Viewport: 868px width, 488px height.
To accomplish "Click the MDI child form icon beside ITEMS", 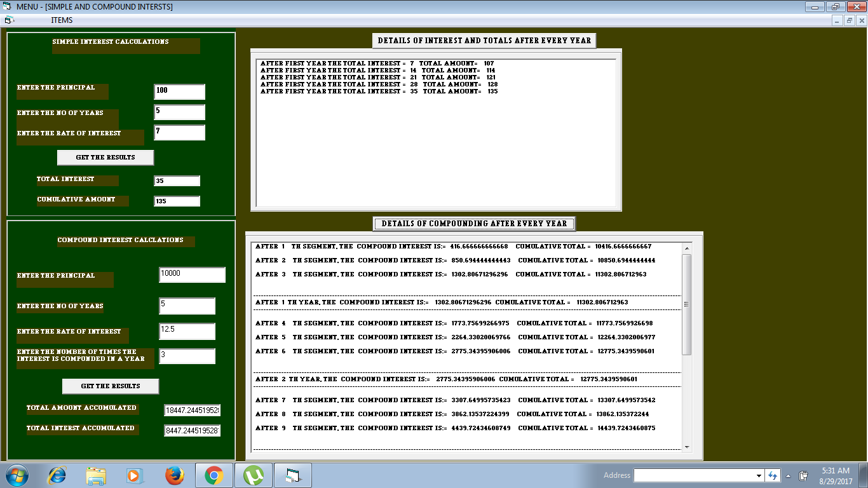I will [9, 20].
